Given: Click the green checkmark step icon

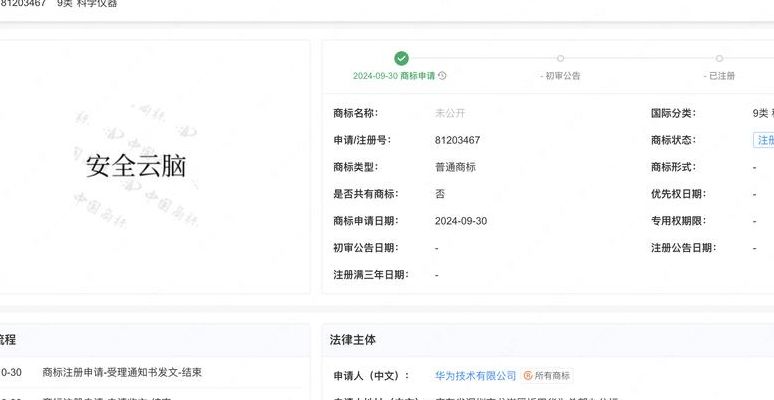Looking at the screenshot, I should pyautogui.click(x=401, y=58).
